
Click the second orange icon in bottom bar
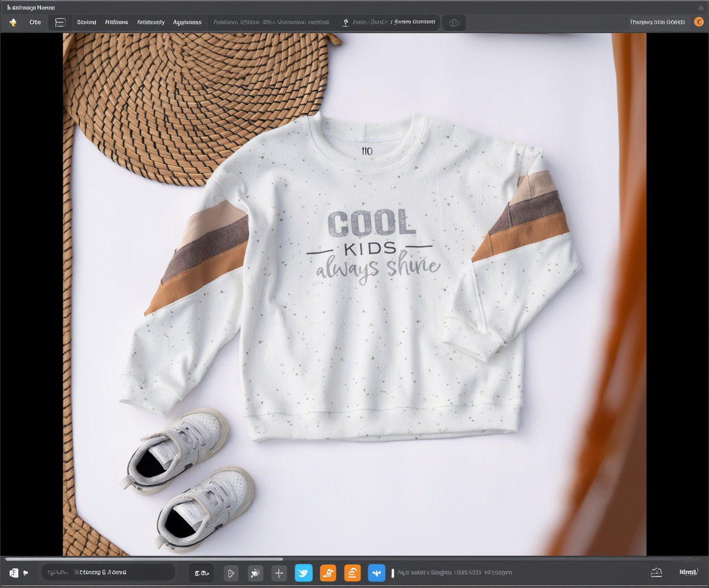(352, 573)
